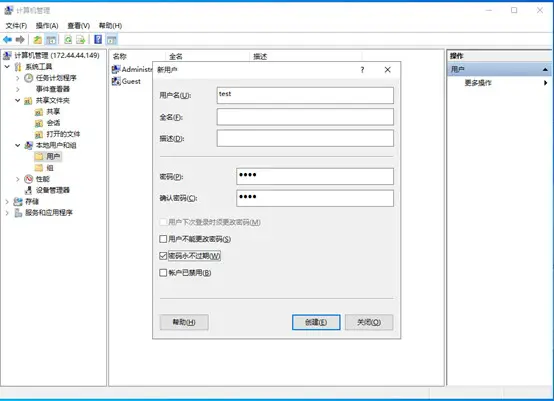The width and height of the screenshot is (554, 401).
Task: Collapse the 系统工具 tree node
Action: click(7, 66)
